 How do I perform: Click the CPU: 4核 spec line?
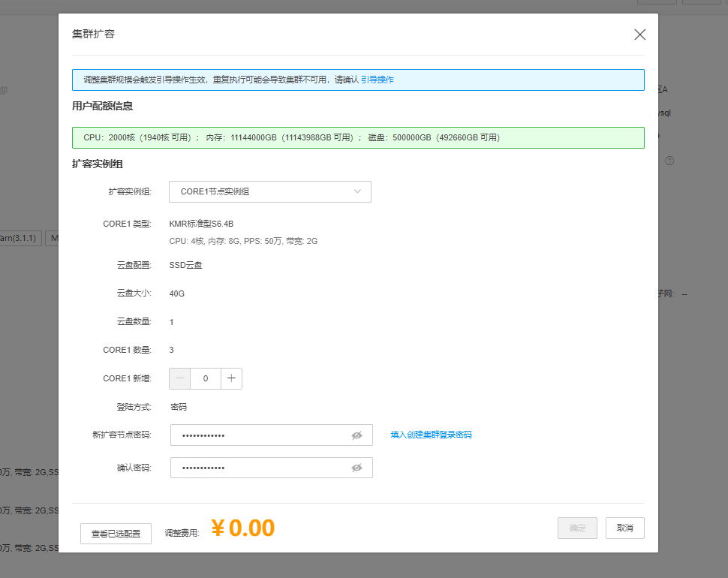tap(243, 241)
